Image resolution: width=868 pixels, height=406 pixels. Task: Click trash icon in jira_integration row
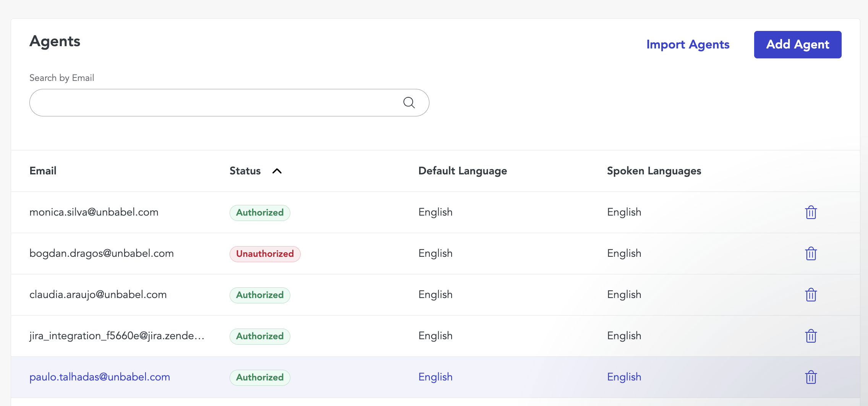point(811,336)
